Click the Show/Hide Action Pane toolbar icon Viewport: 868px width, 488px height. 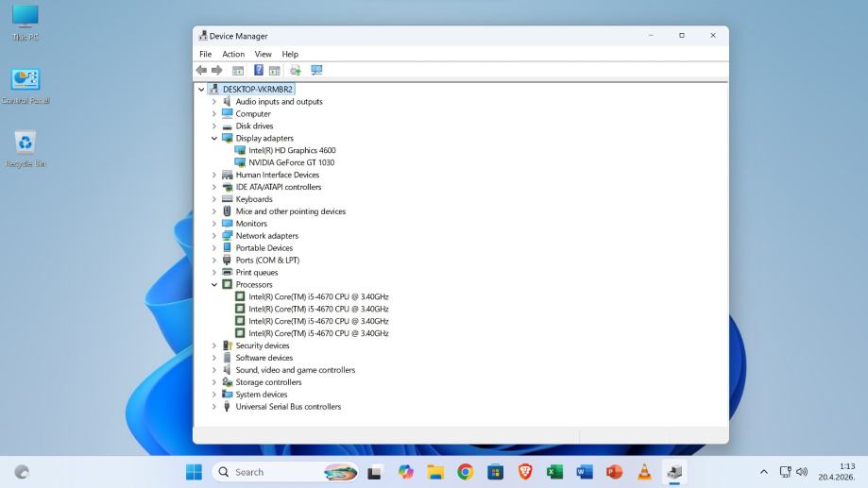tap(275, 70)
